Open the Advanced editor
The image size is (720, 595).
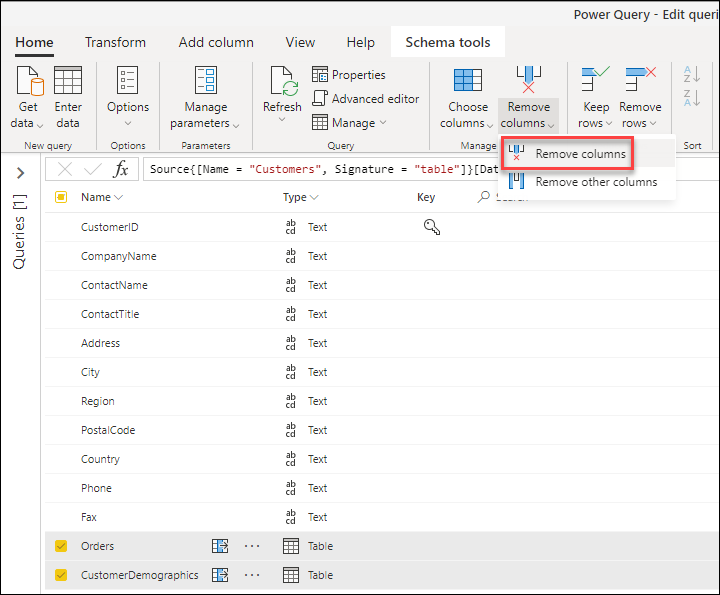click(366, 98)
